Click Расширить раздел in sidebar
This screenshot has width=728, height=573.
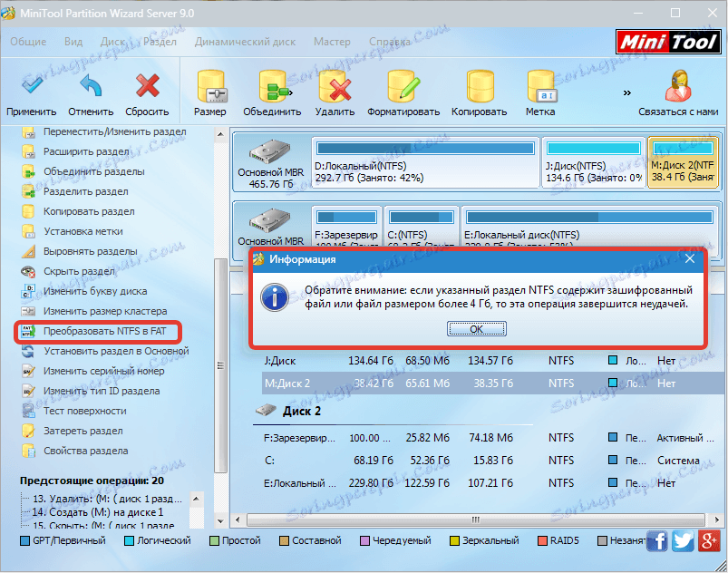(x=86, y=151)
